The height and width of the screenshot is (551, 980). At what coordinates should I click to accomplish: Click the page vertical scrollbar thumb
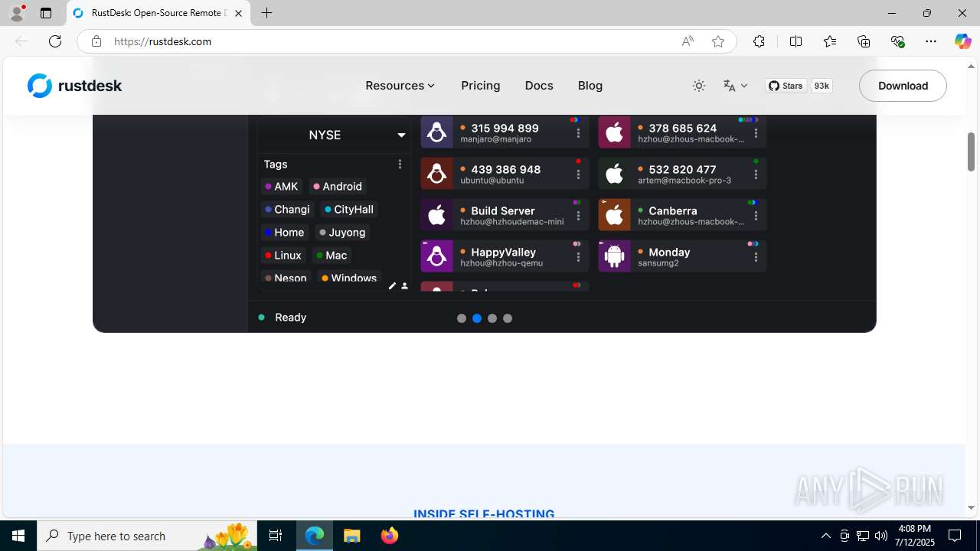click(x=971, y=152)
